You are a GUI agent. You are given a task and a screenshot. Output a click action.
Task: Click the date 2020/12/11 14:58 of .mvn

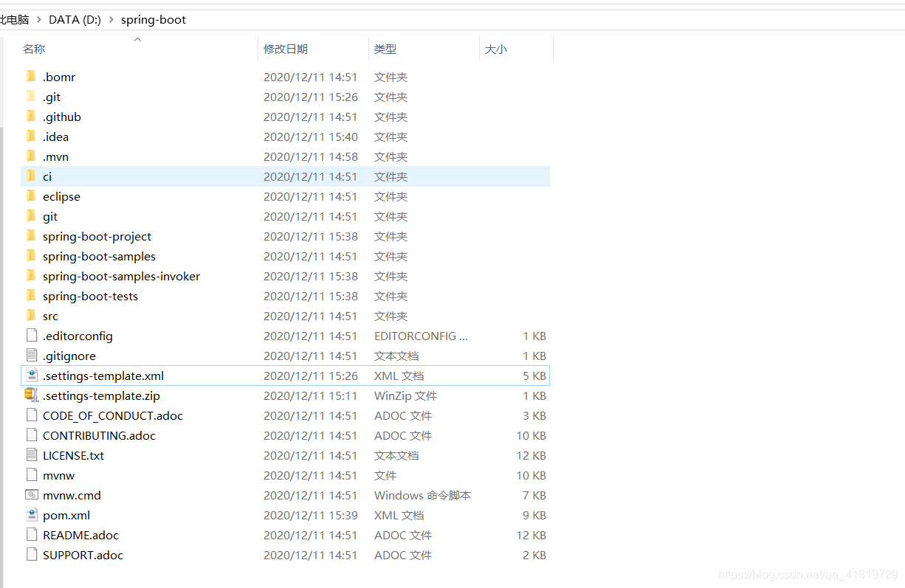(x=311, y=156)
